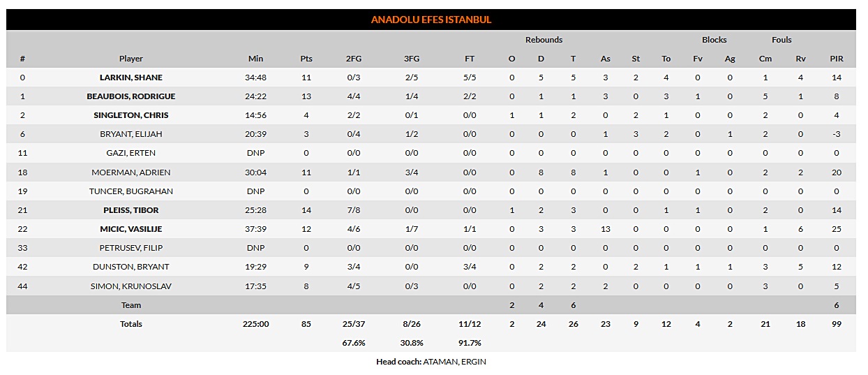Click the SINGLETON, CHRIS player name

point(131,115)
